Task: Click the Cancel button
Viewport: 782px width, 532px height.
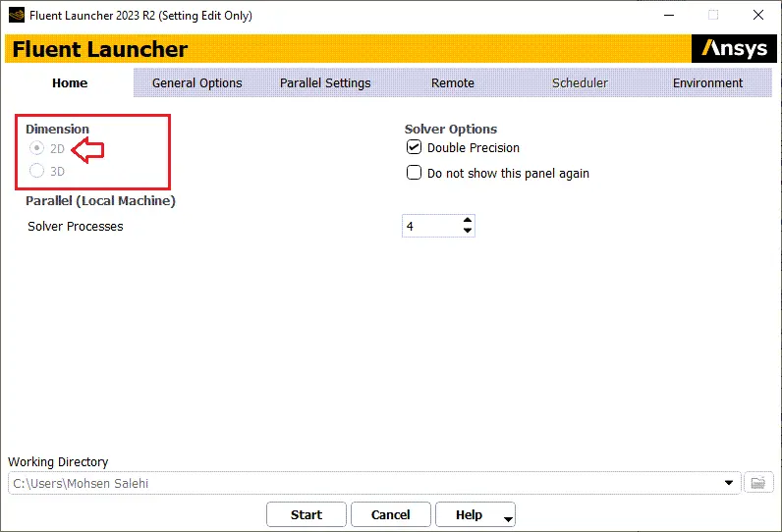Action: point(390,514)
